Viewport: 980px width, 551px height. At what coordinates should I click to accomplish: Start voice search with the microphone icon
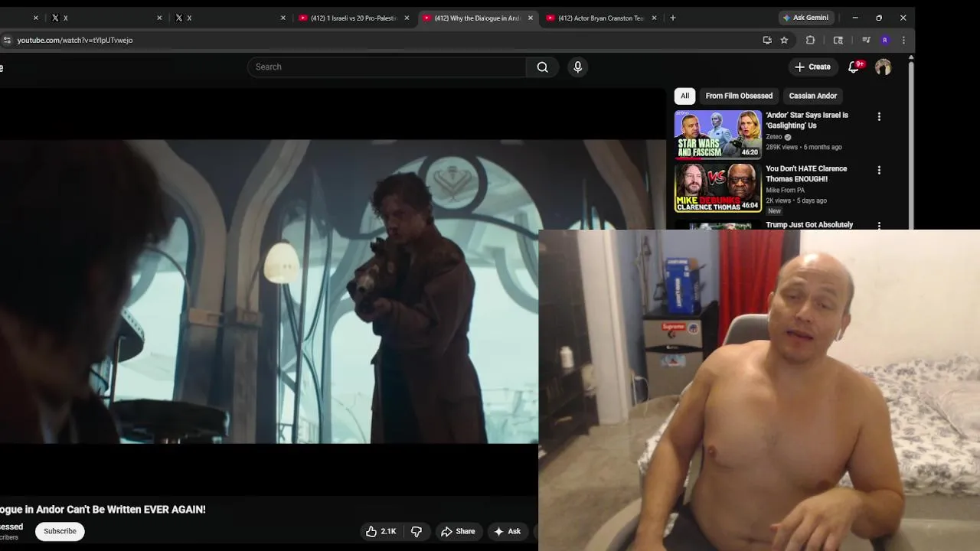(x=578, y=67)
